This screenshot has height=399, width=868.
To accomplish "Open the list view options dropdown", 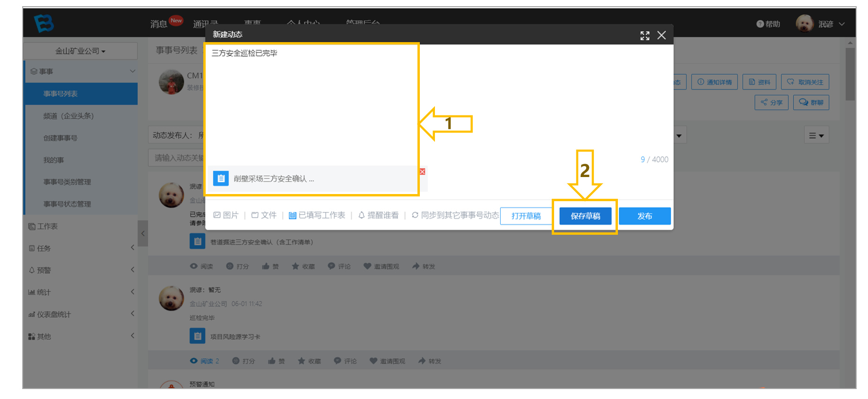I will pyautogui.click(x=816, y=135).
